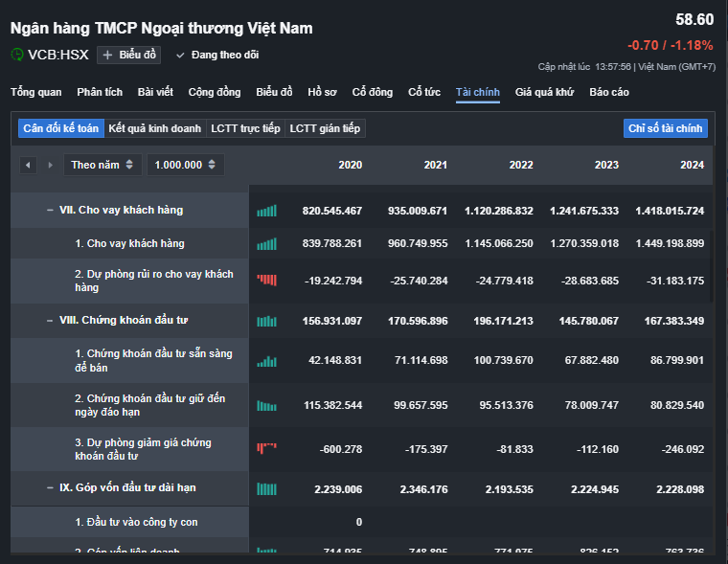Select row 3. Dự phòng giảm giá chứng khoán đầu tư
728x564 pixels.
(129, 449)
